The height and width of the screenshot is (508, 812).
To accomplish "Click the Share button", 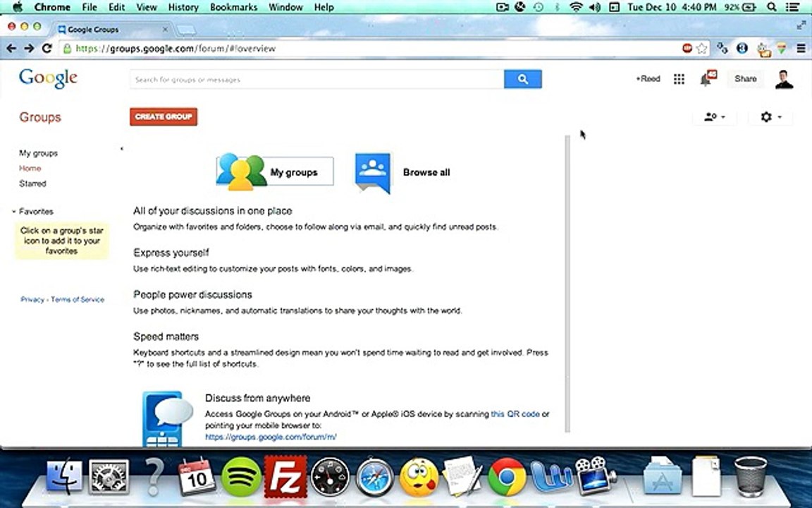I will click(x=745, y=79).
